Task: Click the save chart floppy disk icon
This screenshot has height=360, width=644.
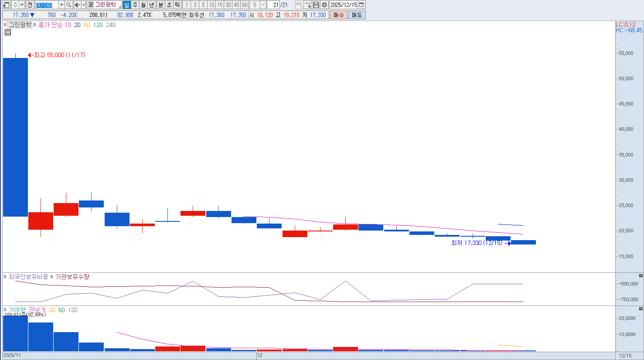Action: (316, 5)
